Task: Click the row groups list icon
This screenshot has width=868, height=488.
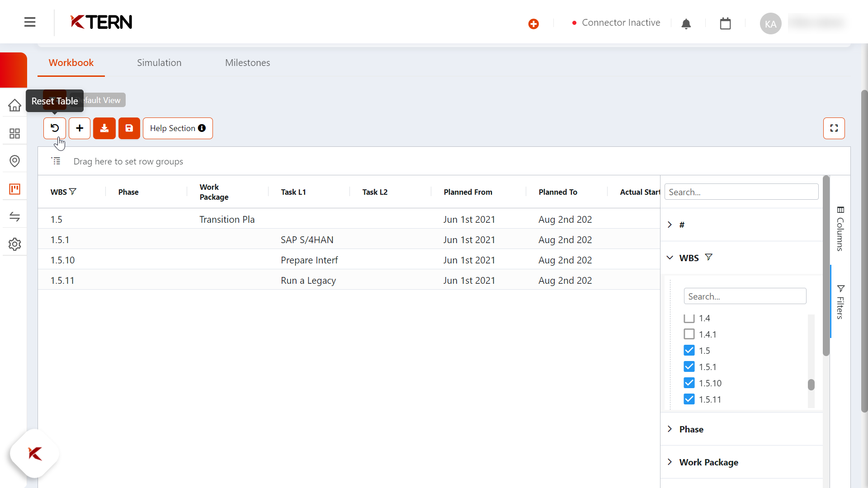Action: pos(56,161)
